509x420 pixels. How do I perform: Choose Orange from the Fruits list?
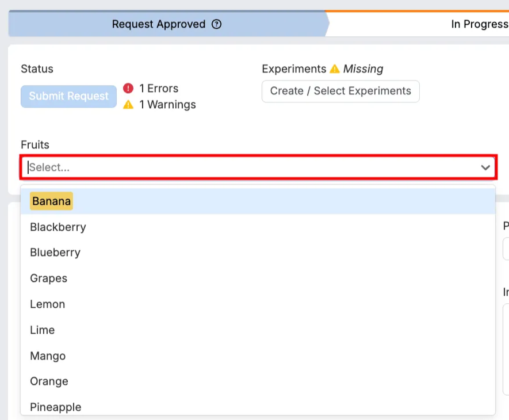[49, 381]
